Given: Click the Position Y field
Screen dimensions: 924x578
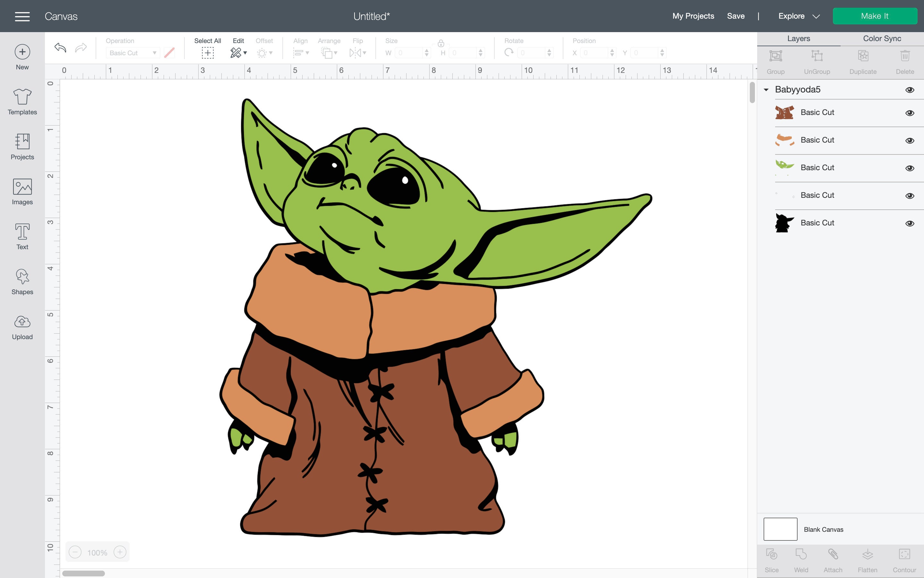Looking at the screenshot, I should coord(648,53).
